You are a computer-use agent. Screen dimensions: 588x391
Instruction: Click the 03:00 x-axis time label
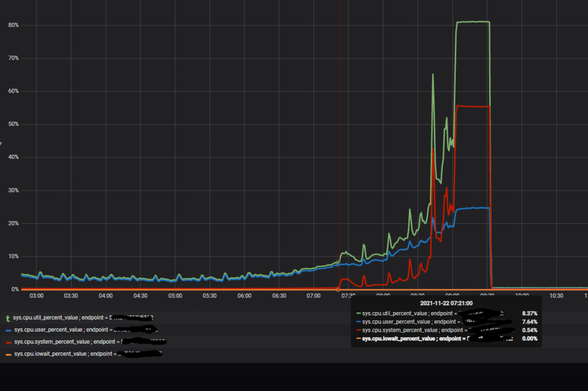tap(36, 296)
